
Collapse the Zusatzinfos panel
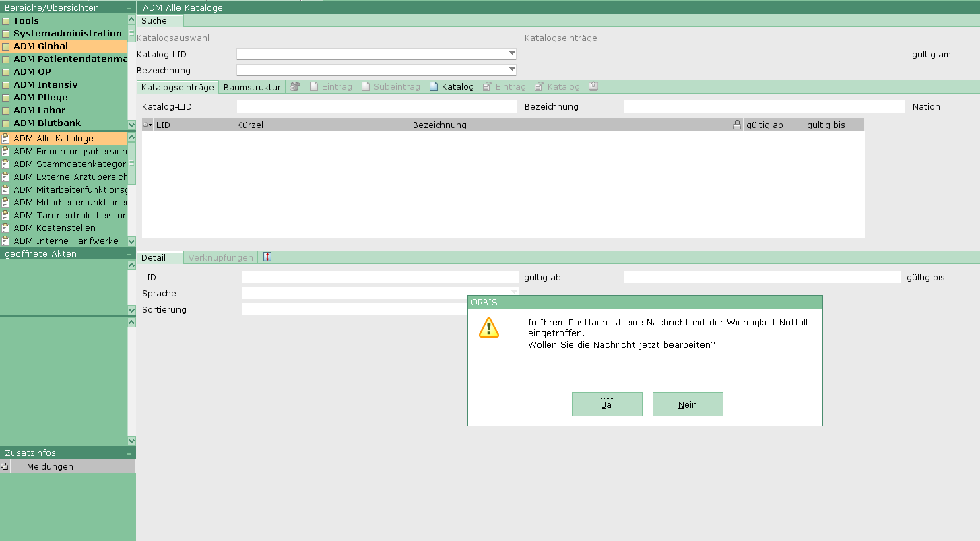129,453
